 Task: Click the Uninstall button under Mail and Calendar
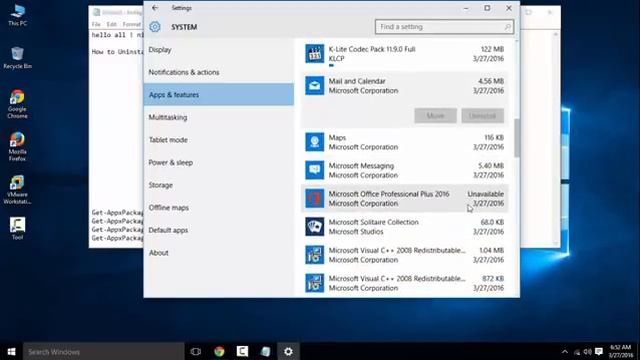(x=482, y=116)
